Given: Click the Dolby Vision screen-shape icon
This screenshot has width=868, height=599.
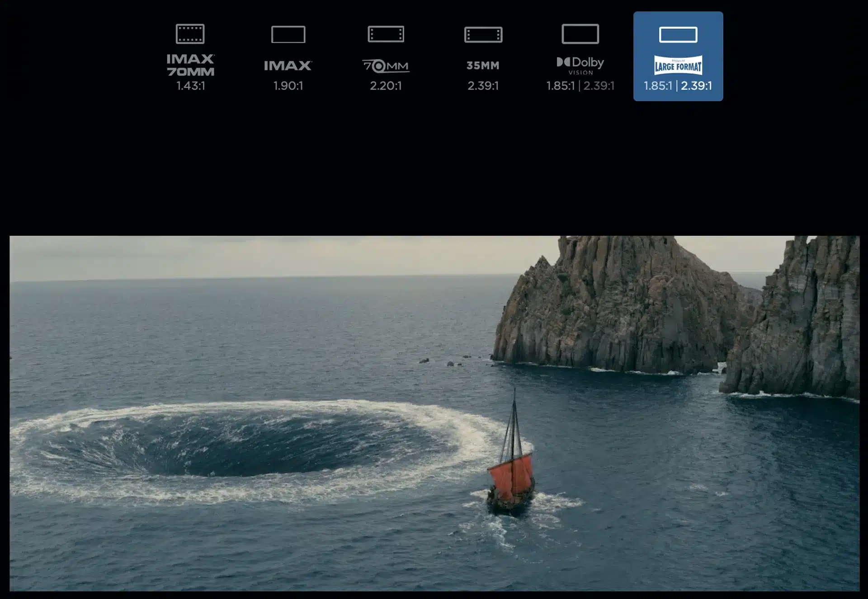Looking at the screenshot, I should point(580,34).
